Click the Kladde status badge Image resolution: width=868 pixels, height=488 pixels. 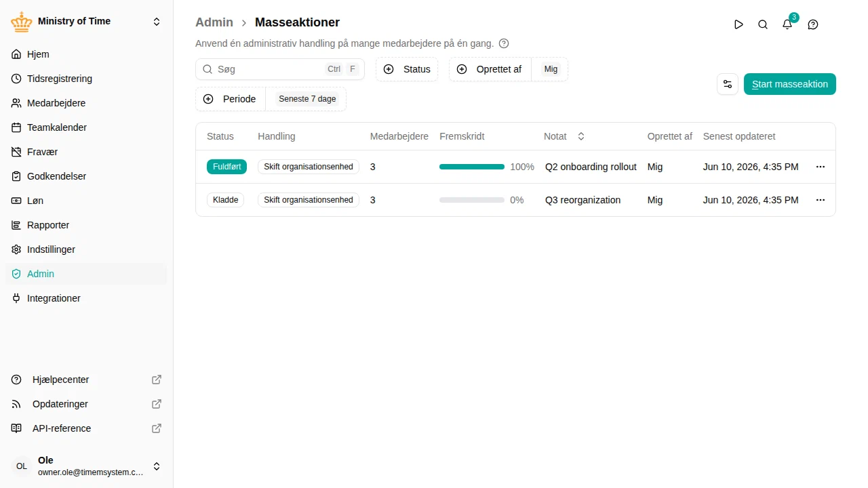(225, 200)
